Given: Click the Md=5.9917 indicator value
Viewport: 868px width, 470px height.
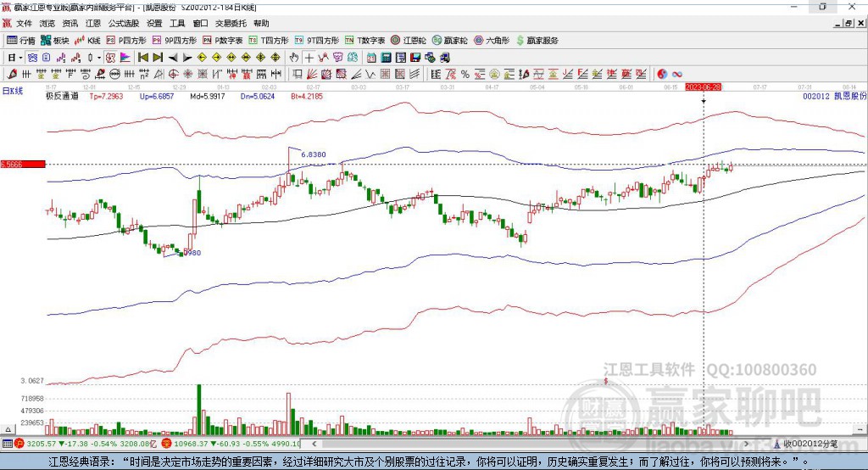Looking at the screenshot, I should pyautogui.click(x=208, y=96).
